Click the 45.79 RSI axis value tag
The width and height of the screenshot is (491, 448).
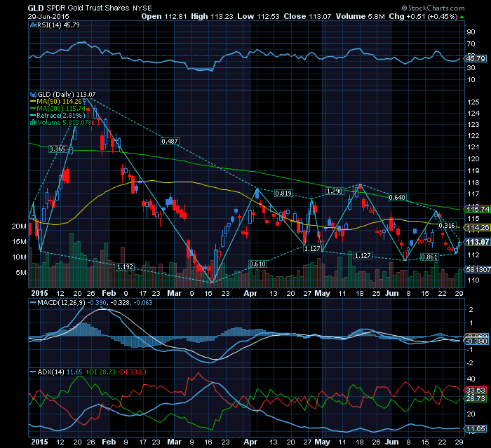476,58
